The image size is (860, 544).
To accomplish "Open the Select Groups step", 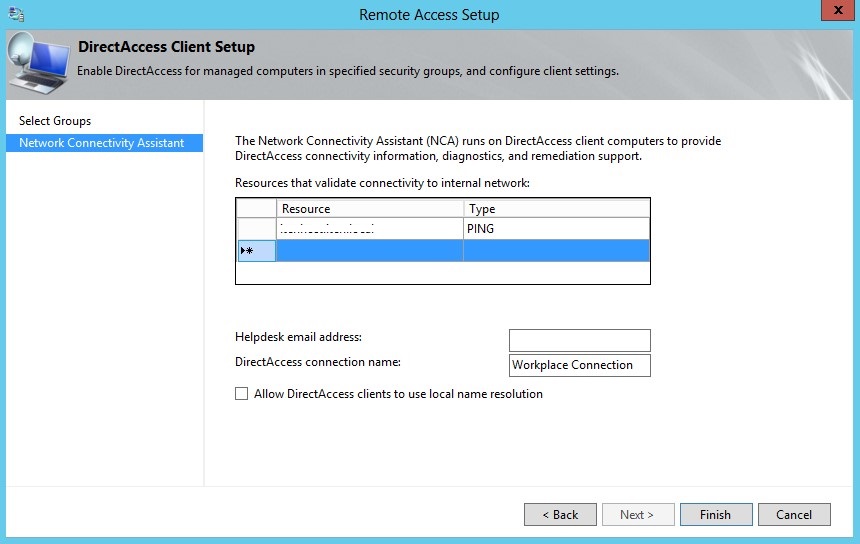I will [55, 121].
